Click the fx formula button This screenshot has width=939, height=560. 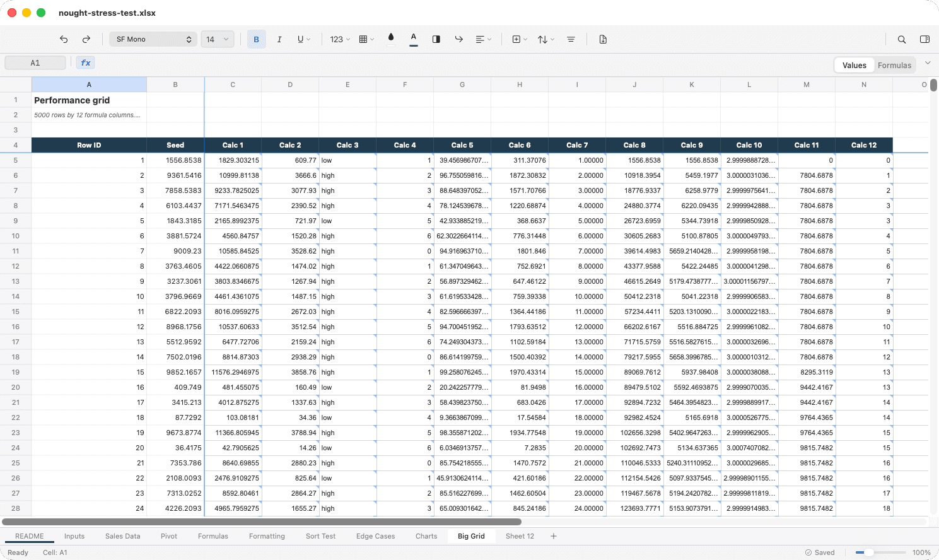point(86,62)
